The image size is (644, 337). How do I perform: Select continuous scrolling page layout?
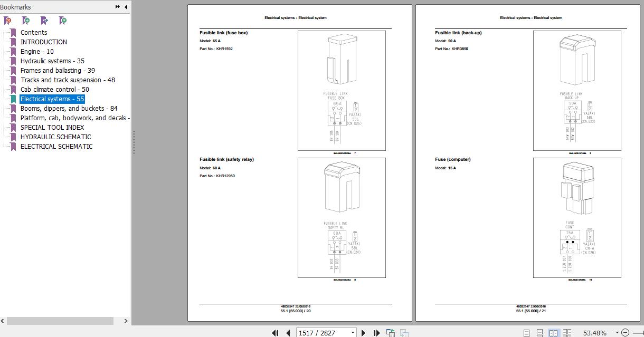click(539, 332)
